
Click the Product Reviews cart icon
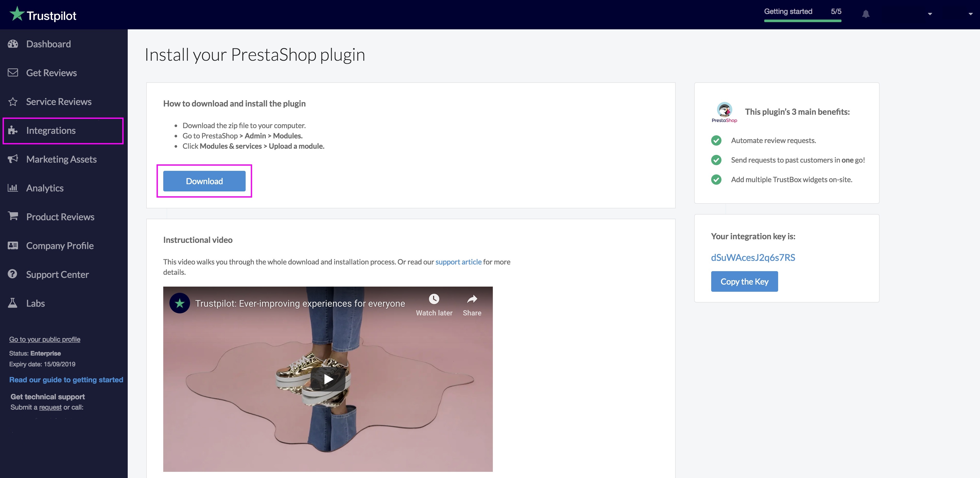tap(13, 216)
